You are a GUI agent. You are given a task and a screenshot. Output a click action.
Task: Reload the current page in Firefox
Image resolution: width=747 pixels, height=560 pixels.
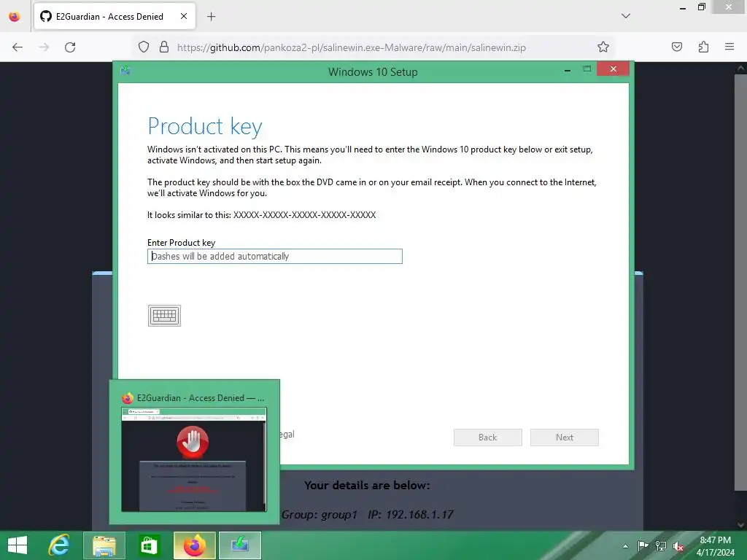point(70,47)
